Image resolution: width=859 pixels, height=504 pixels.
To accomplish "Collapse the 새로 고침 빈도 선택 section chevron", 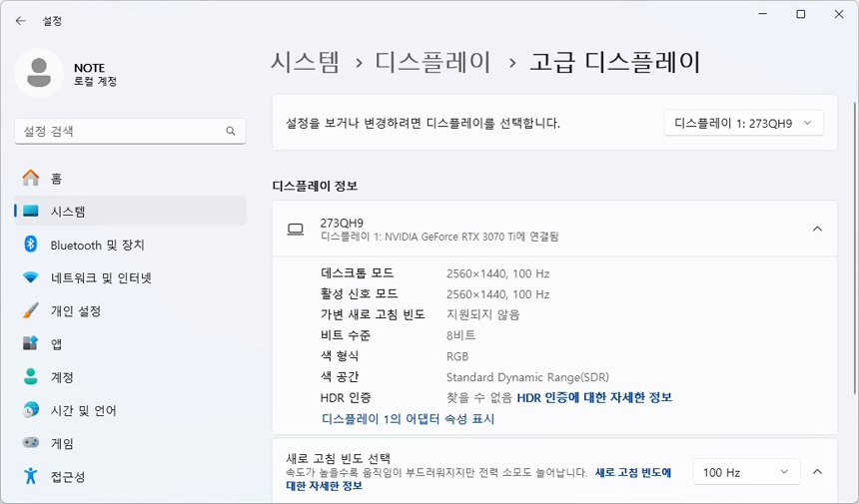I will 817,472.
